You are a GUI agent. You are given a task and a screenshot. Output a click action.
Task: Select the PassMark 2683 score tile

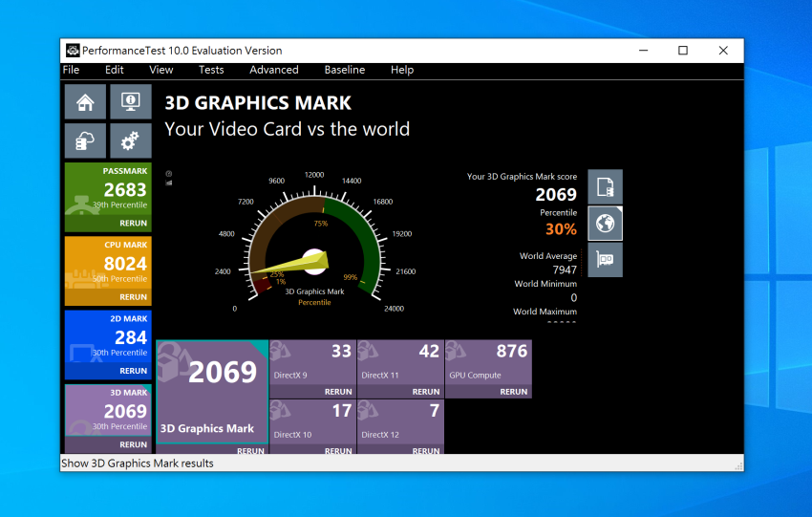click(108, 198)
